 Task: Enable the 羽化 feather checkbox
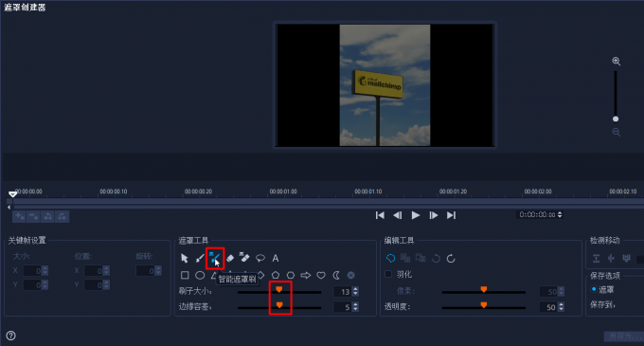[x=388, y=274]
